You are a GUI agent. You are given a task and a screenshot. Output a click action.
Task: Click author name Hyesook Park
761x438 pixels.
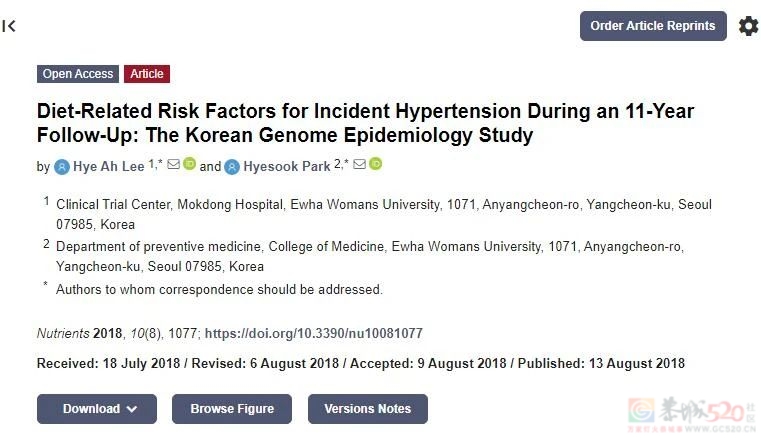[287, 167]
